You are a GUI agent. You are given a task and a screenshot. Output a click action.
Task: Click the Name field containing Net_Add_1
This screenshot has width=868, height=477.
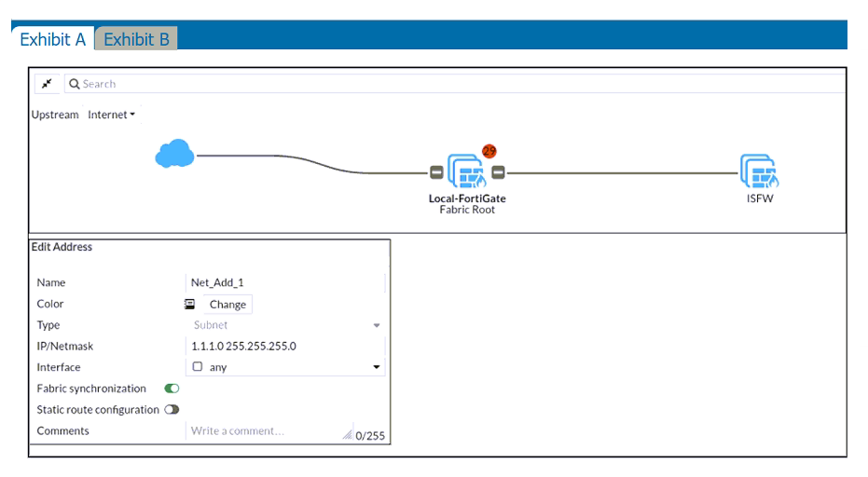[285, 283]
